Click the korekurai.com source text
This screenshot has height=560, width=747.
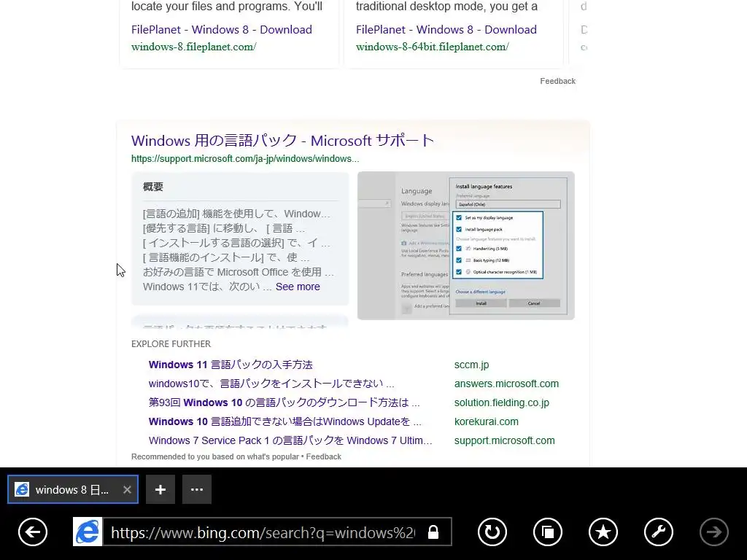click(487, 422)
